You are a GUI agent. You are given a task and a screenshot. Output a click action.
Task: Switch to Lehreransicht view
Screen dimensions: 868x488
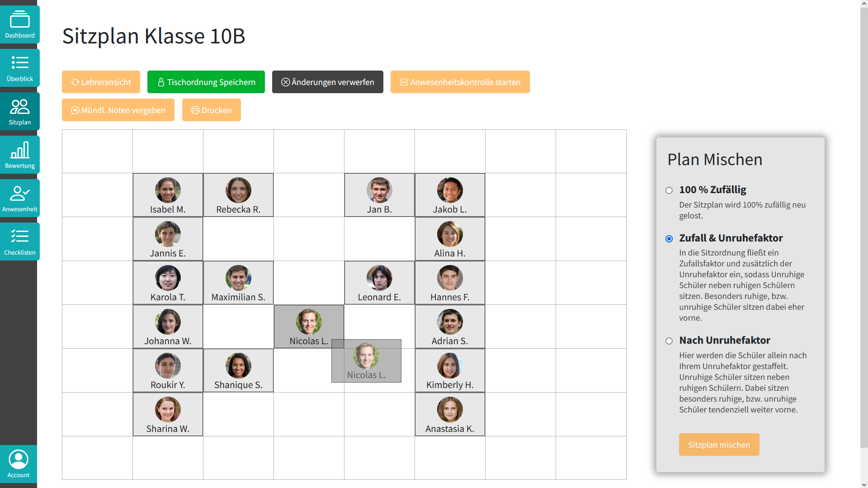(x=101, y=82)
